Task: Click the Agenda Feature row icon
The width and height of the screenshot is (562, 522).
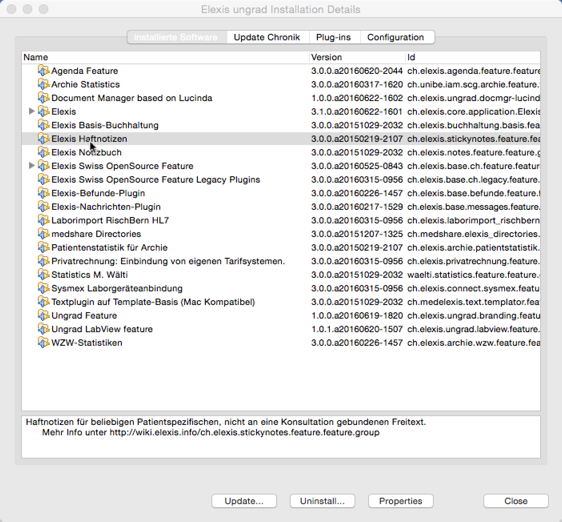Action: pyautogui.click(x=43, y=71)
